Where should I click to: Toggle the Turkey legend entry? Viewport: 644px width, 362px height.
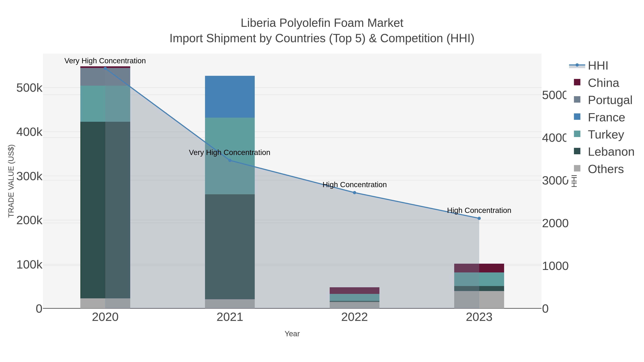(x=599, y=134)
